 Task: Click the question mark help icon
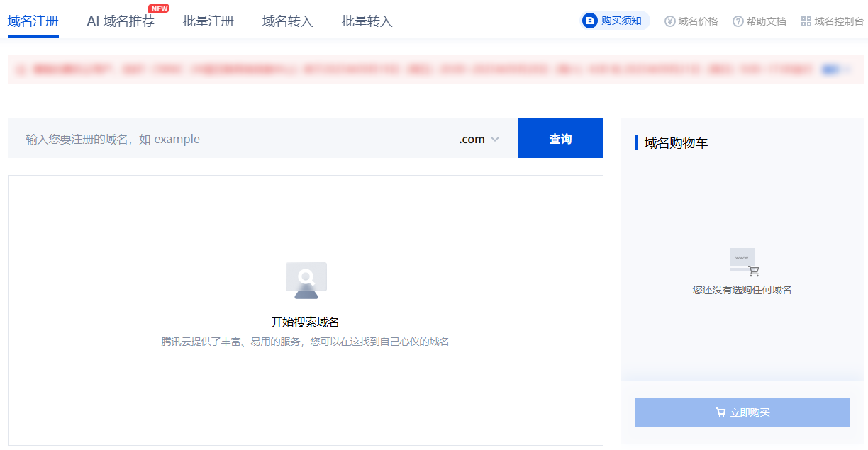click(x=738, y=21)
